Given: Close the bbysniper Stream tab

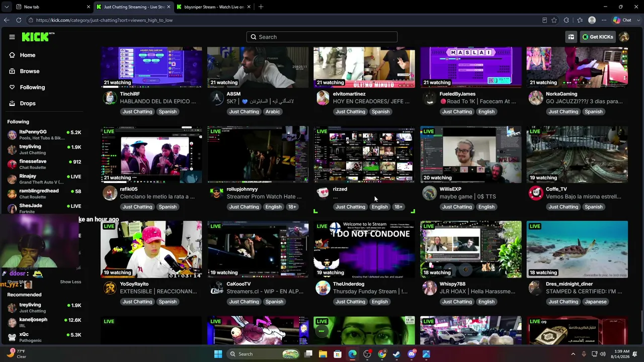Looking at the screenshot, I should 249,7.
